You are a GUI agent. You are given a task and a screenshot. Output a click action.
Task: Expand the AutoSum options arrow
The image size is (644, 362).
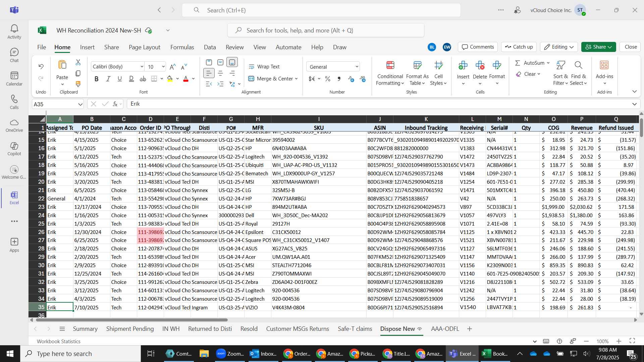(x=548, y=63)
